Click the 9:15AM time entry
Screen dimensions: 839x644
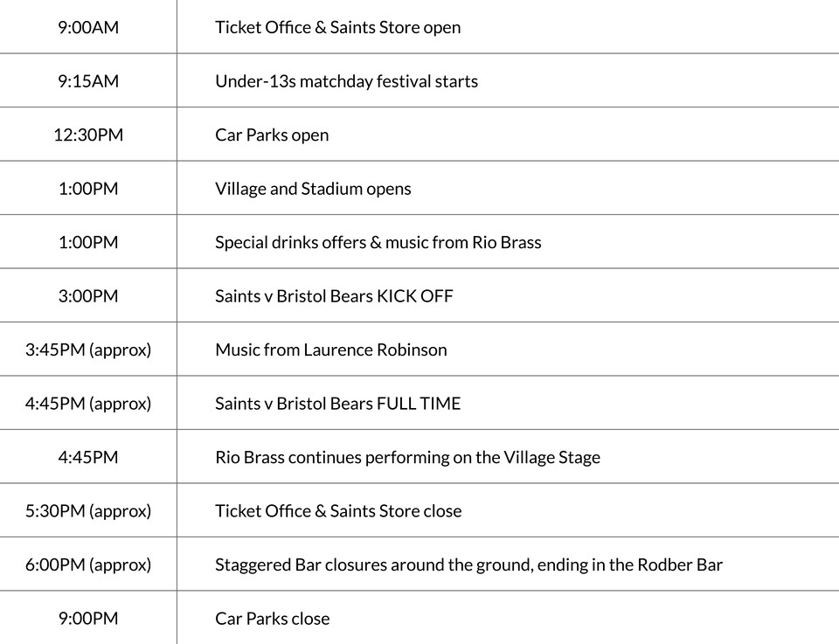coord(88,81)
